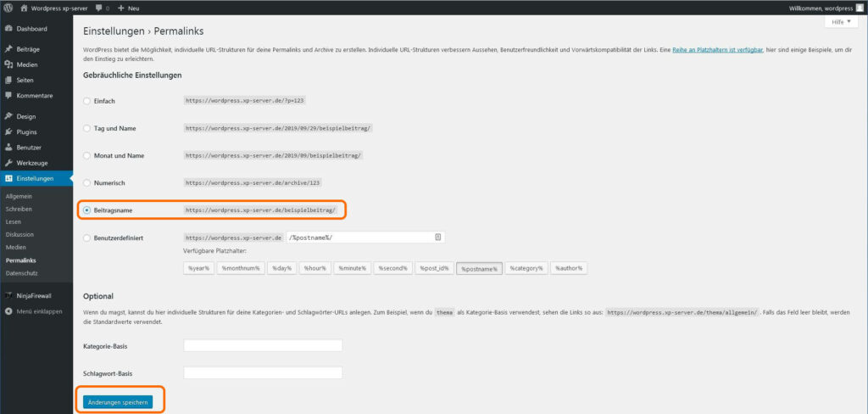
Task: Click the 'Gebräuchliche Einstellungen' heading
Action: click(x=132, y=75)
